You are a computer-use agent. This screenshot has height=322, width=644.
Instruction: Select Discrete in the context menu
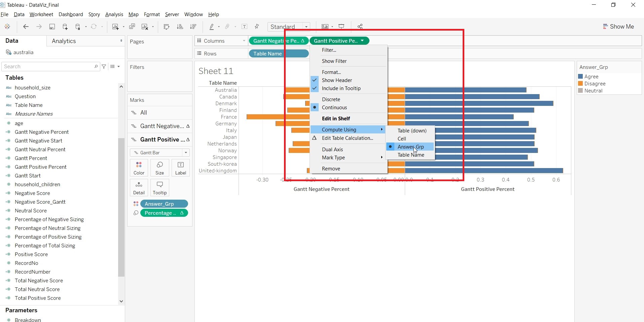[x=331, y=99]
